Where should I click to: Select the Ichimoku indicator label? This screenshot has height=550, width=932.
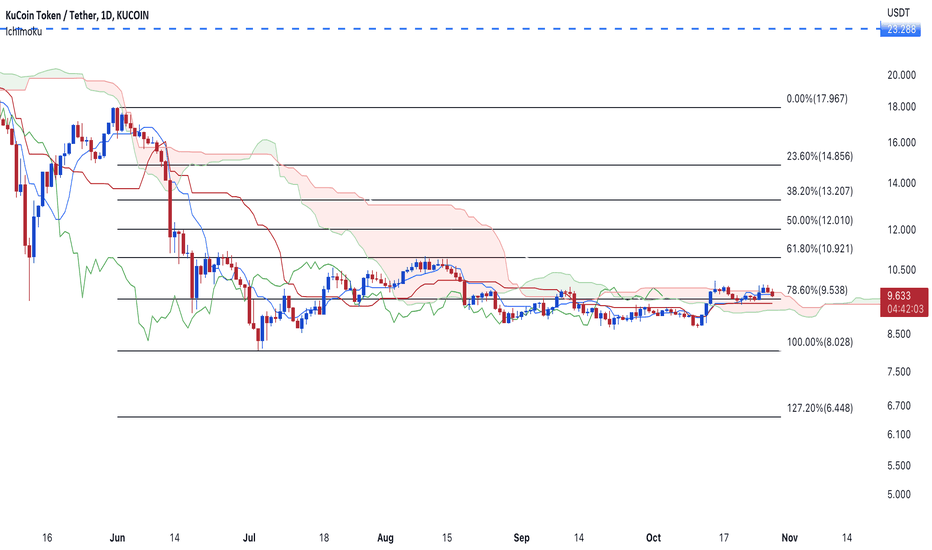click(24, 32)
